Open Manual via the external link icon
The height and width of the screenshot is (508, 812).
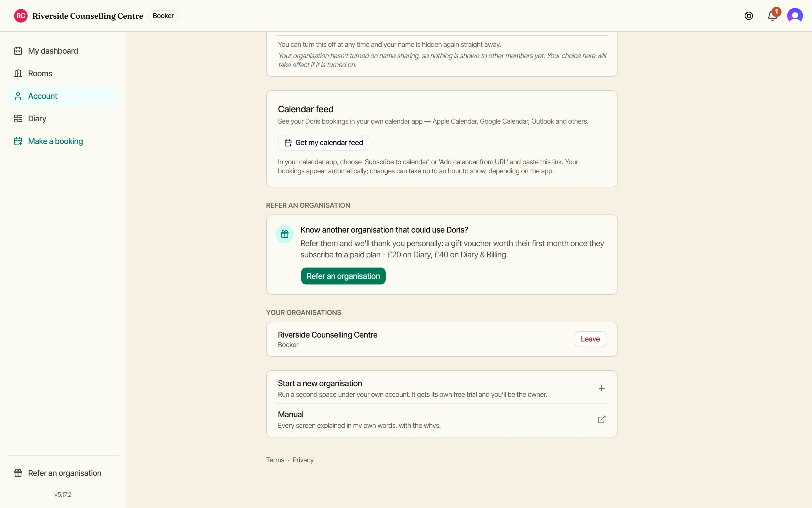[602, 419]
